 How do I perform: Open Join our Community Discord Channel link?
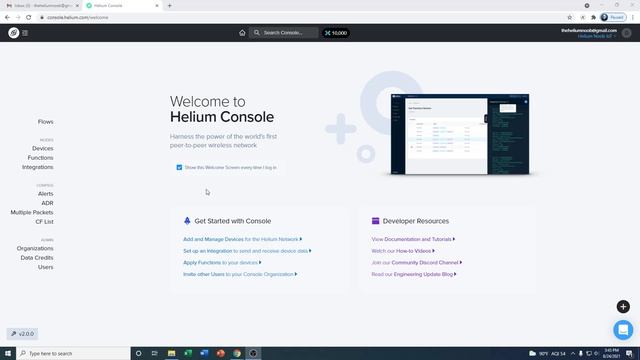[x=417, y=262]
